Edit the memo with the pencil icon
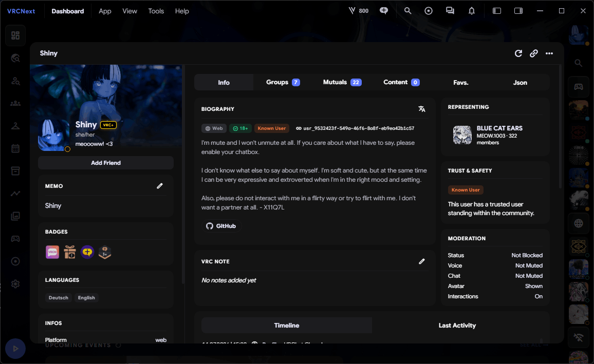This screenshot has width=594, height=364. tap(160, 186)
